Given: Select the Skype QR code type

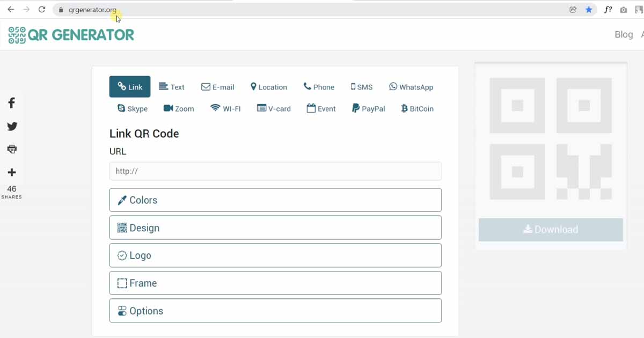Looking at the screenshot, I should coord(132,108).
